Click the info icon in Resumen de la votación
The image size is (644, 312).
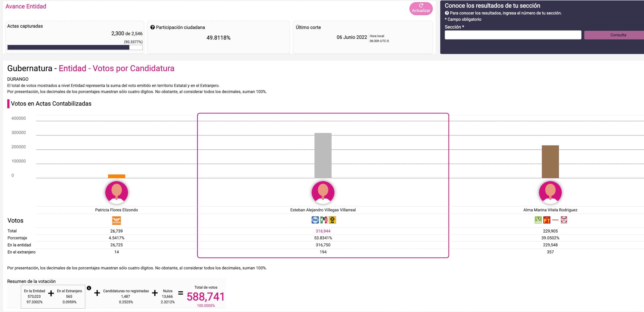89,288
